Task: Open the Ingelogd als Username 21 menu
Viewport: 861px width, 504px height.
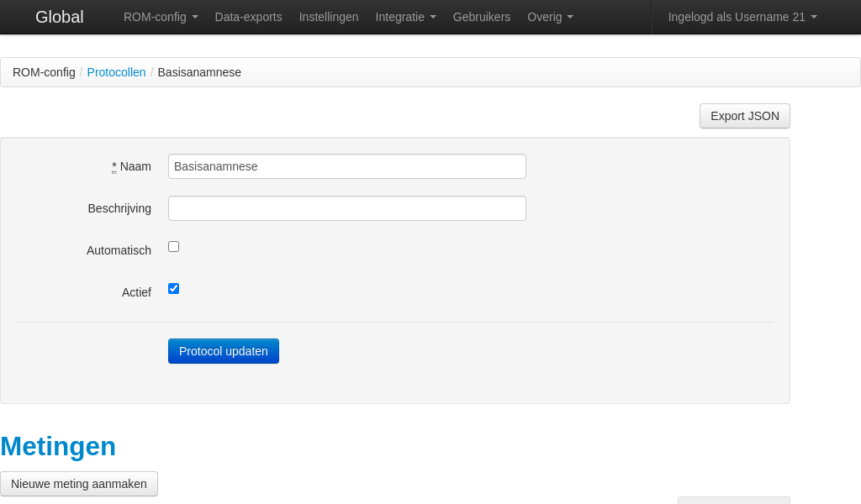Action: click(742, 17)
